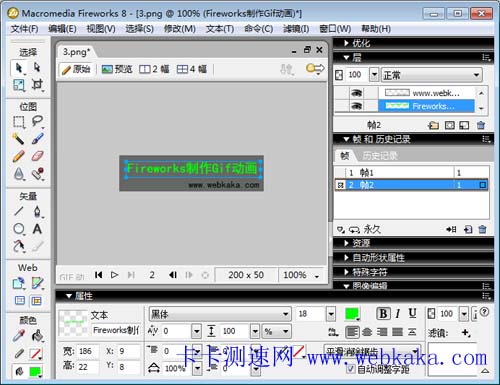Pick the Brush tool
500x385 pixels.
click(x=37, y=139)
